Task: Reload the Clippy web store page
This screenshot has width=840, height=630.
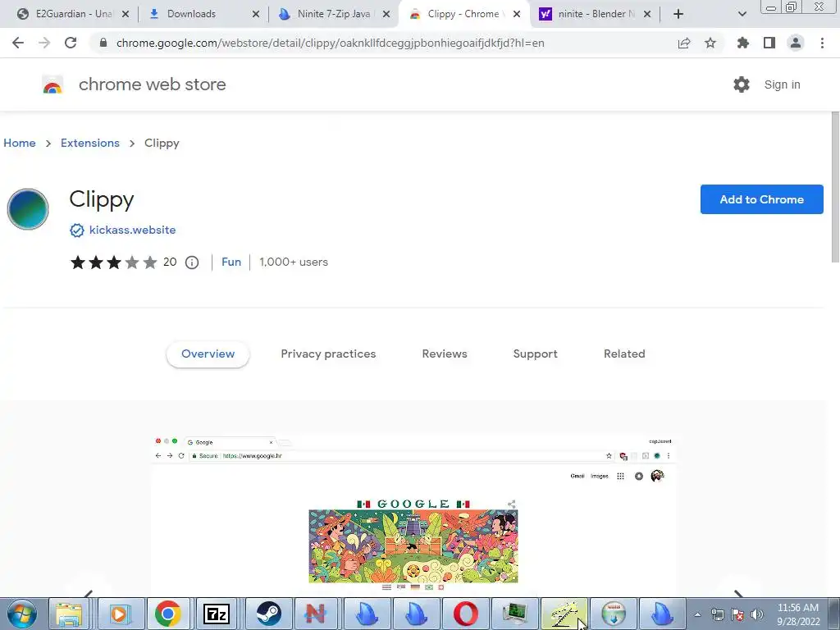Action: (71, 43)
